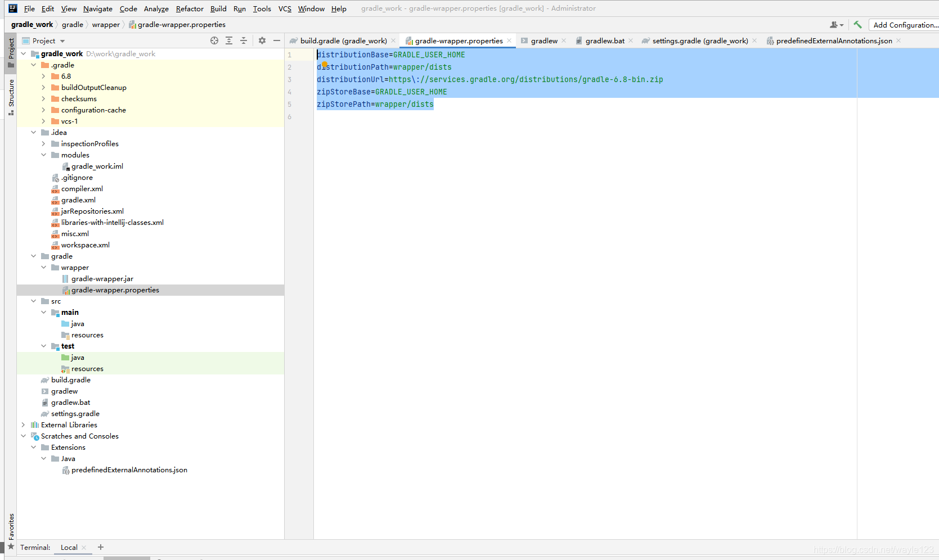
Task: Open the Help menu
Action: (x=339, y=8)
